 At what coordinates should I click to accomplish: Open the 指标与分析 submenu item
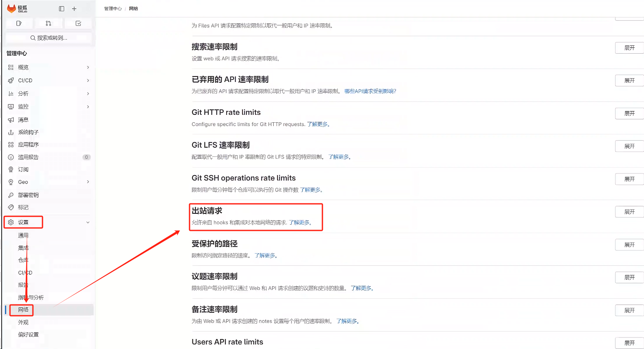[31, 297]
